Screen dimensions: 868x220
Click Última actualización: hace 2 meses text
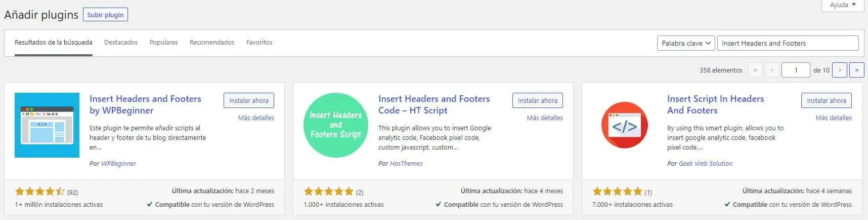tap(223, 191)
